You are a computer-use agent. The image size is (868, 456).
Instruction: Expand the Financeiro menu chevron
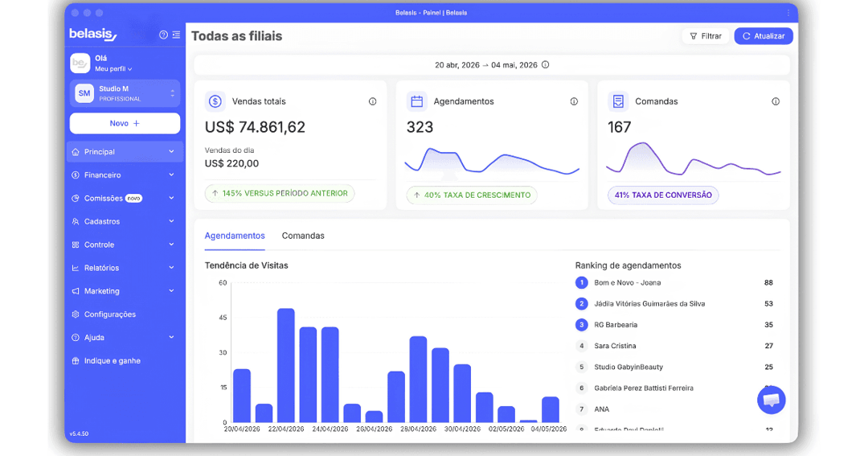172,175
